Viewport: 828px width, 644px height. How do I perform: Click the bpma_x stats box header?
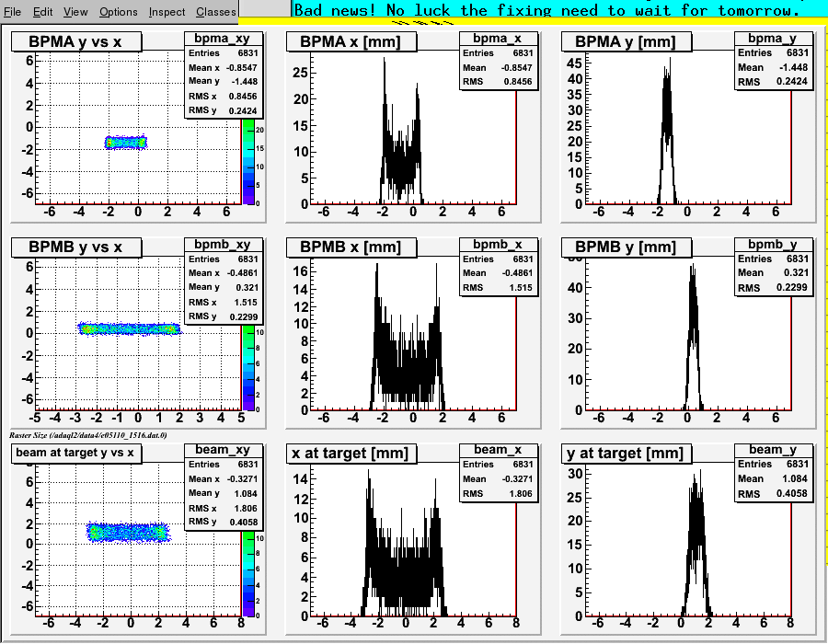click(x=497, y=38)
